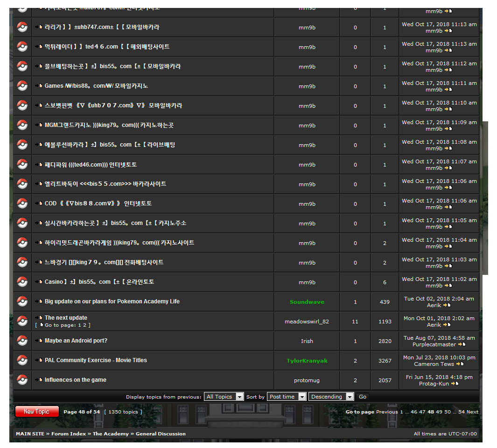
Task: Click the red New Topic button
Action: coord(37,412)
